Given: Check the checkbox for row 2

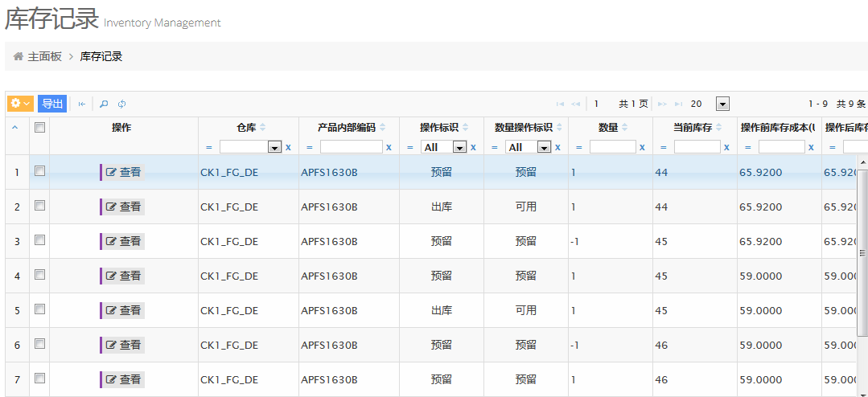Looking at the screenshot, I should click(39, 206).
